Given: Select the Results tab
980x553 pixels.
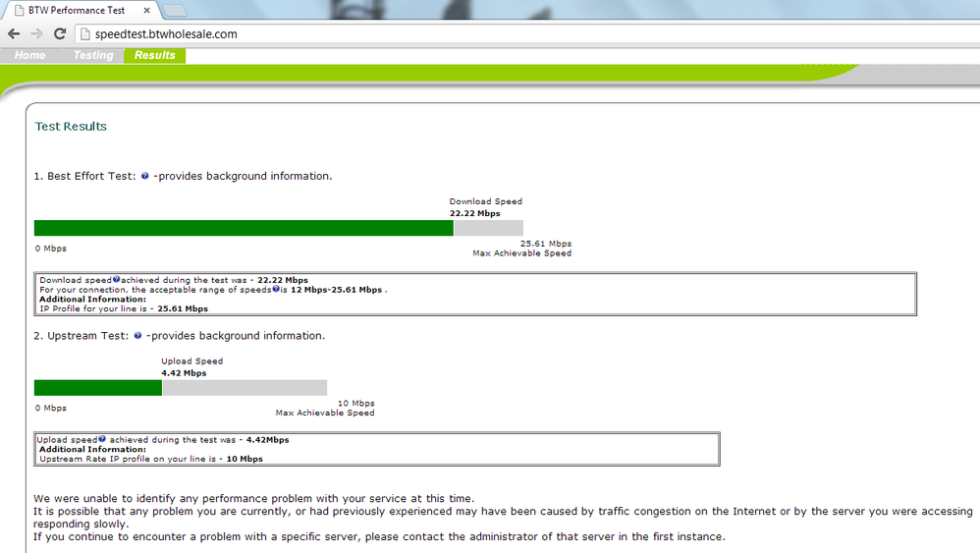Looking at the screenshot, I should pyautogui.click(x=155, y=55).
